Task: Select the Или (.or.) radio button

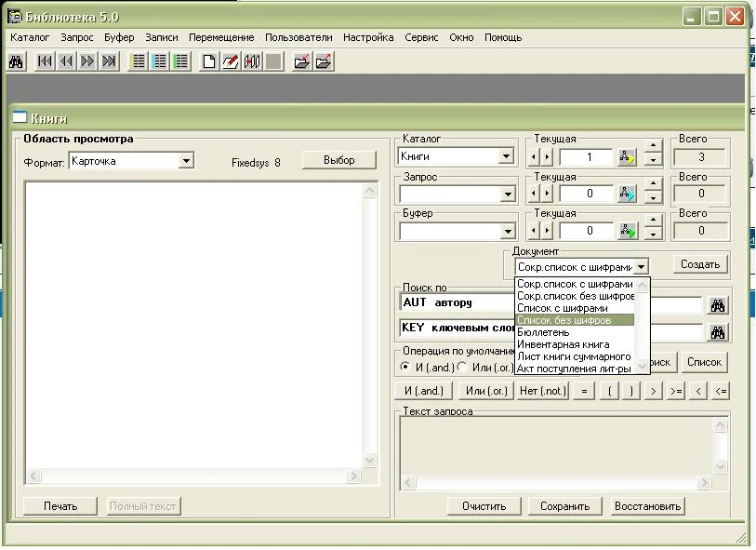Action: pos(462,367)
